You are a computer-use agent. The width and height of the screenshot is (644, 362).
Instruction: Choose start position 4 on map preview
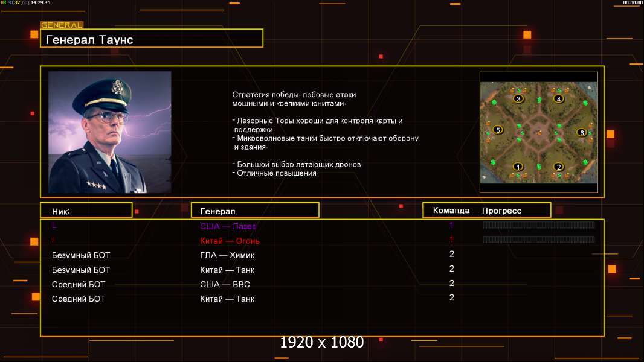click(x=559, y=98)
